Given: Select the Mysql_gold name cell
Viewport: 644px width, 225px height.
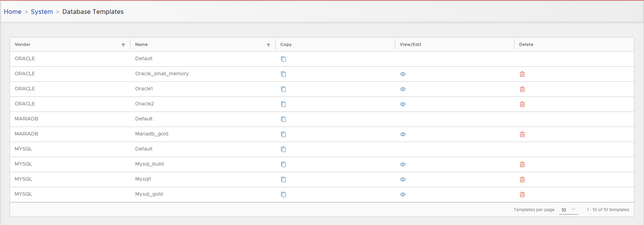Looking at the screenshot, I should click(149, 194).
